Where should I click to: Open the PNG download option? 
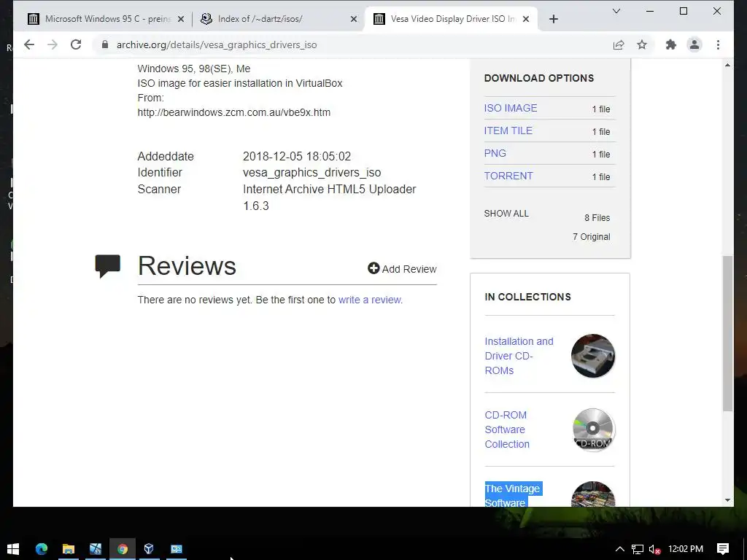[495, 153]
